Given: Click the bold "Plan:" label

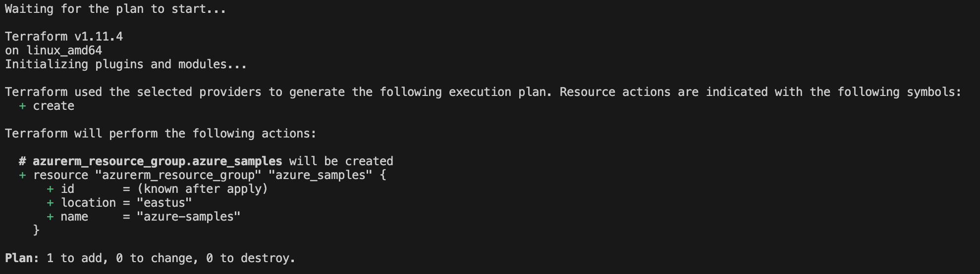Looking at the screenshot, I should tap(22, 258).
